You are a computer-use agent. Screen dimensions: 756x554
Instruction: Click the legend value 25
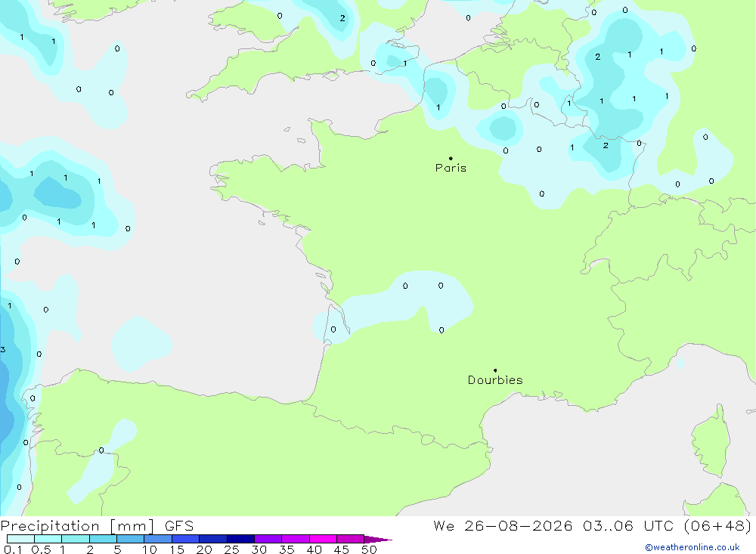(231, 549)
